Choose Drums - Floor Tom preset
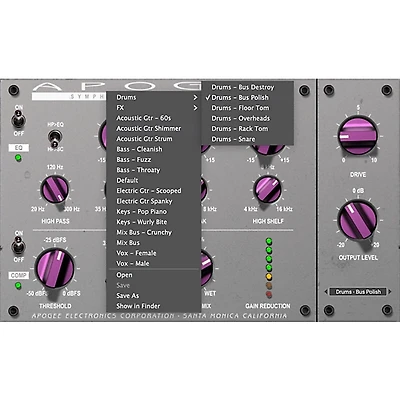400x400 pixels. 247,108
